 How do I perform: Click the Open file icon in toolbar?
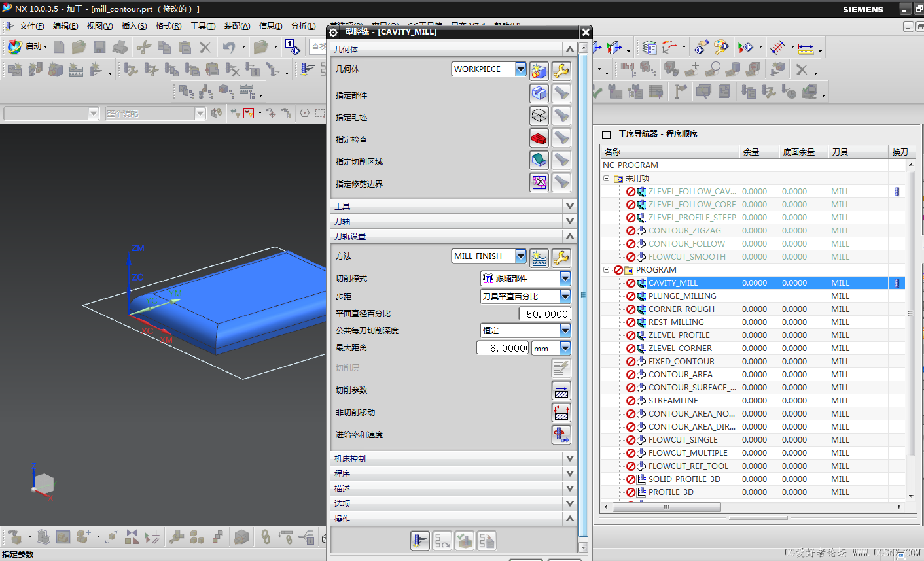click(79, 47)
